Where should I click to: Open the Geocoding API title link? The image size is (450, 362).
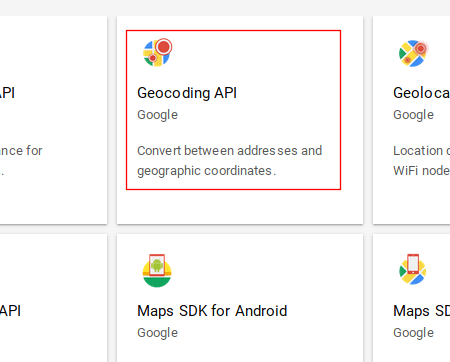[x=187, y=93]
